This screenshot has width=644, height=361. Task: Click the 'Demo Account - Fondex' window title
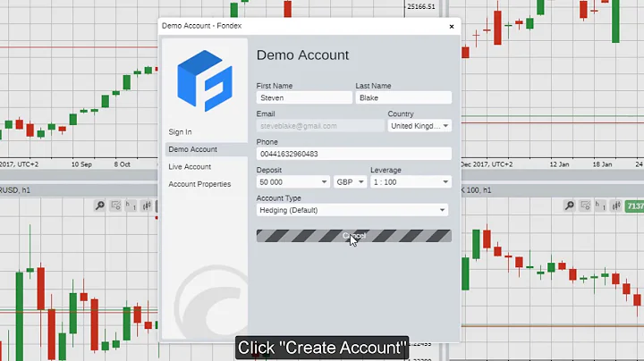pos(201,26)
